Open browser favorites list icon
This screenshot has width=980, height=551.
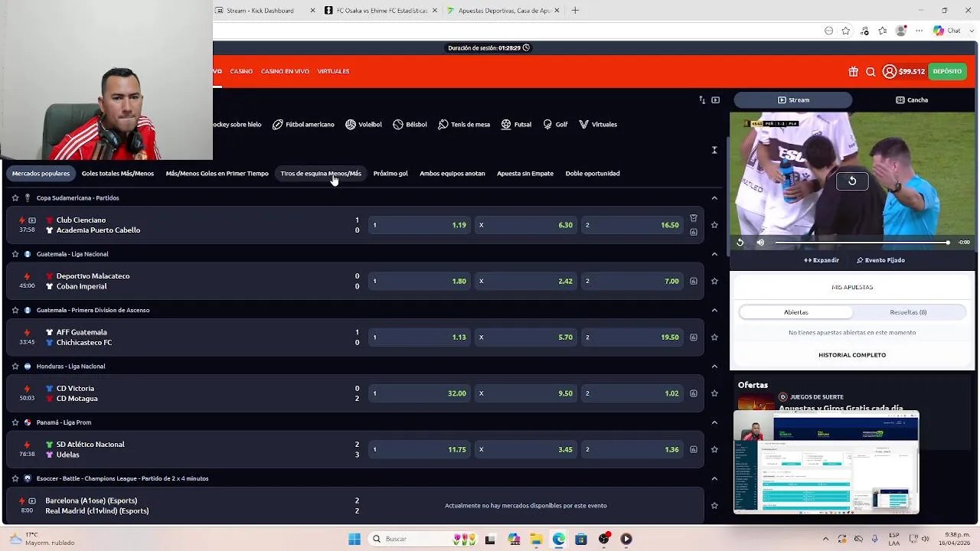pos(883,31)
